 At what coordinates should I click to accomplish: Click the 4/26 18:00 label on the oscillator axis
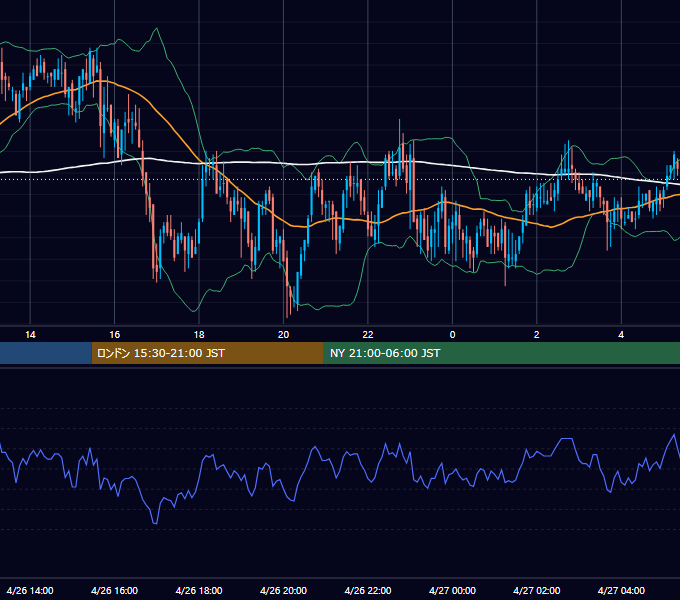coord(199,590)
